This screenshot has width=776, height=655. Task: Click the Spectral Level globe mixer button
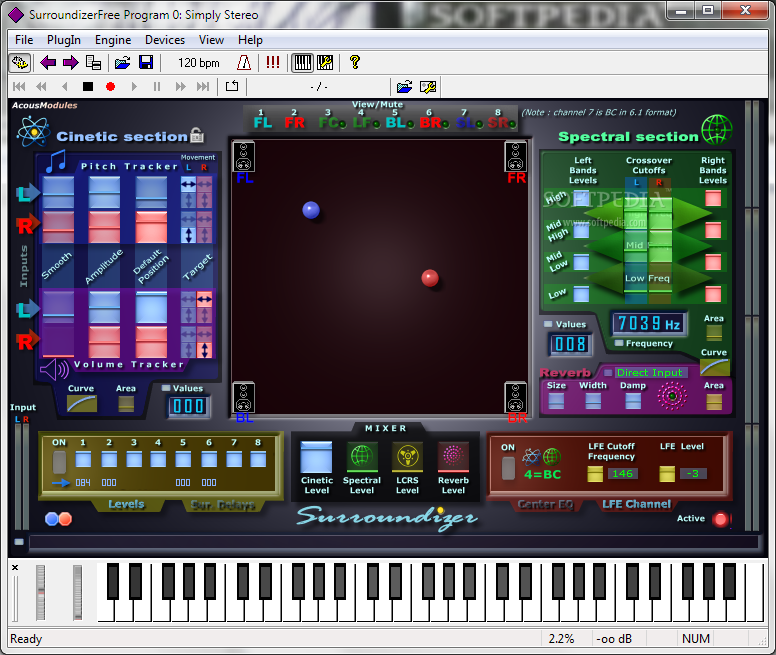362,456
